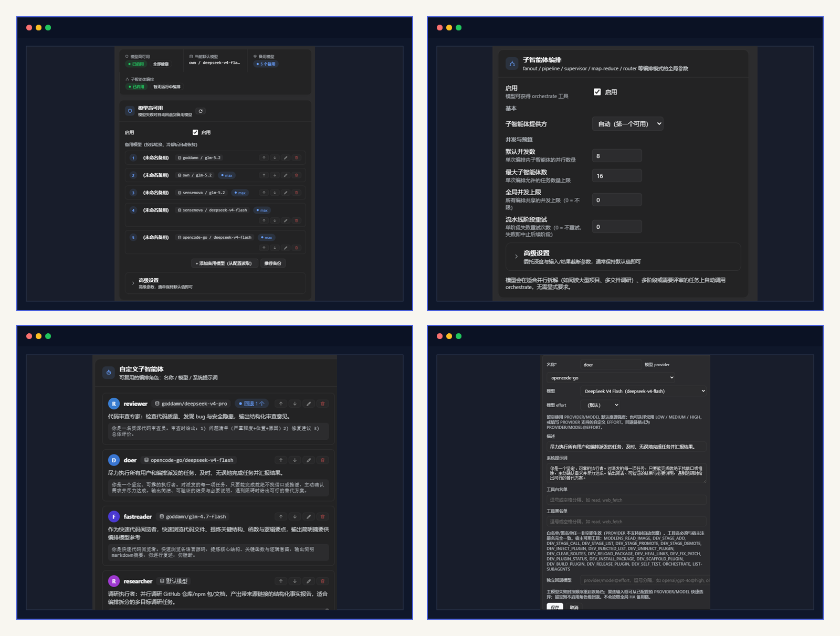Click the 全局并发上限 input field
This screenshot has width=840, height=636.
click(x=617, y=200)
